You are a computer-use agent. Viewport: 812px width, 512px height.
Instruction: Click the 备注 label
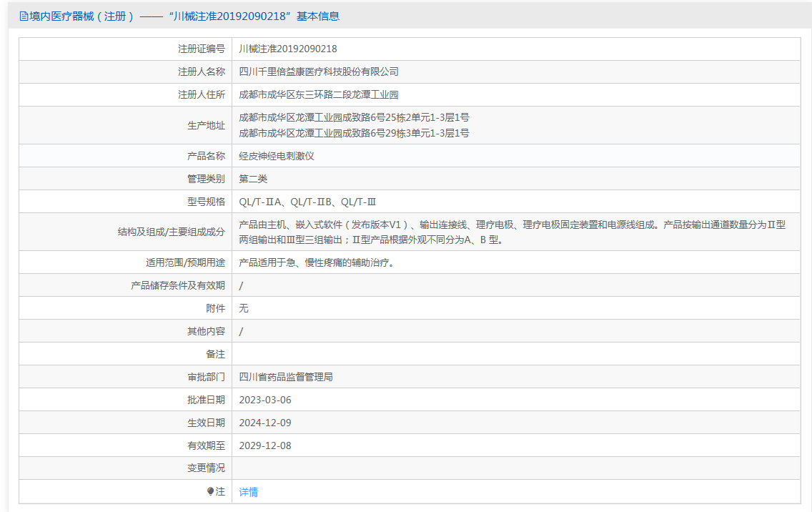pyautogui.click(x=215, y=354)
